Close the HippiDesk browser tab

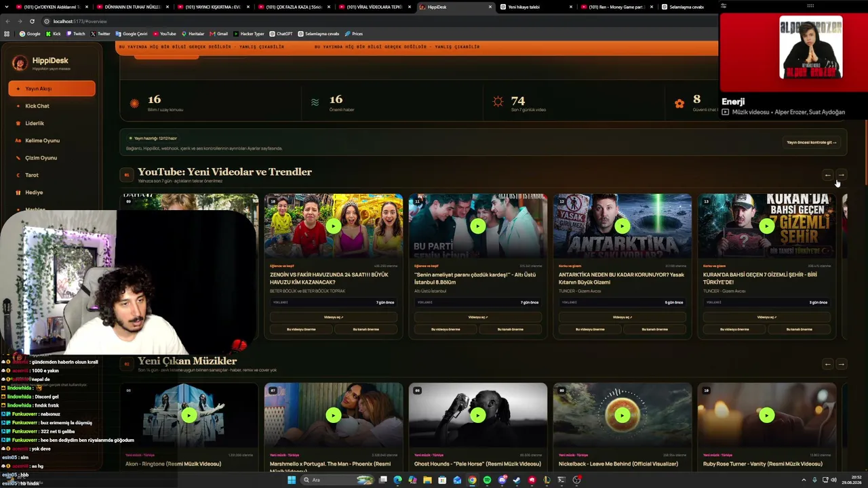click(x=490, y=7)
